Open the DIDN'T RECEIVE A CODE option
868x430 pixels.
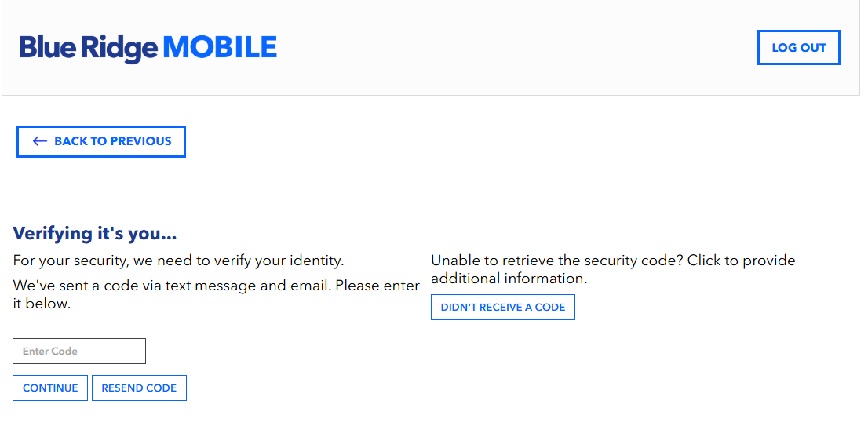[502, 307]
